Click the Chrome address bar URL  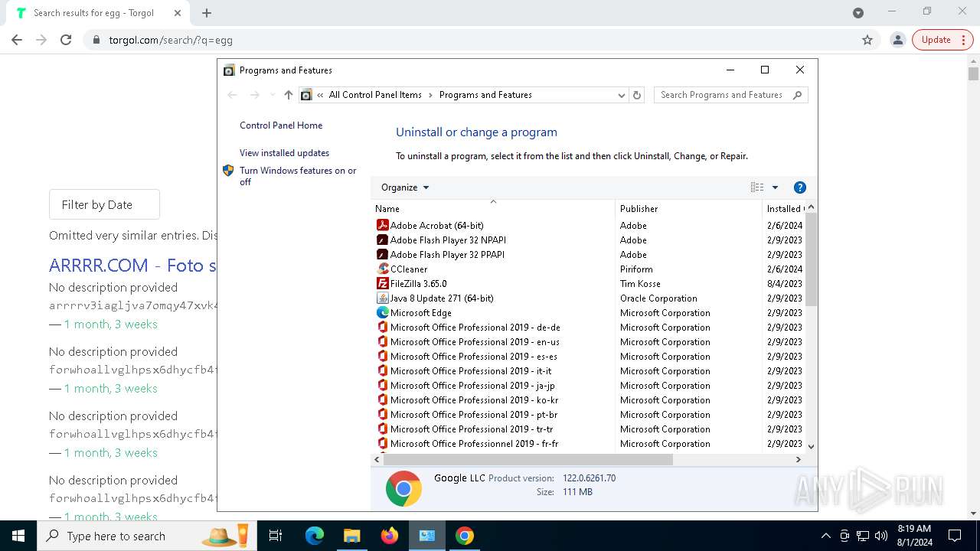point(171,40)
